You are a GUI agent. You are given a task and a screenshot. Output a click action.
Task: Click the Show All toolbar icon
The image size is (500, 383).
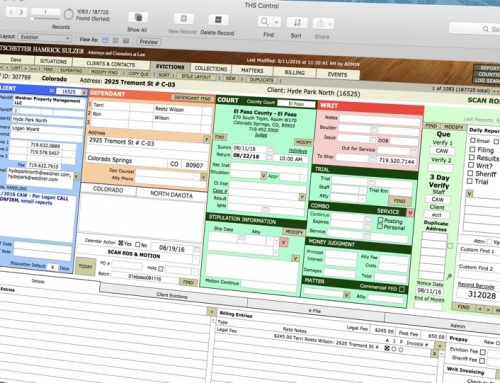click(138, 17)
